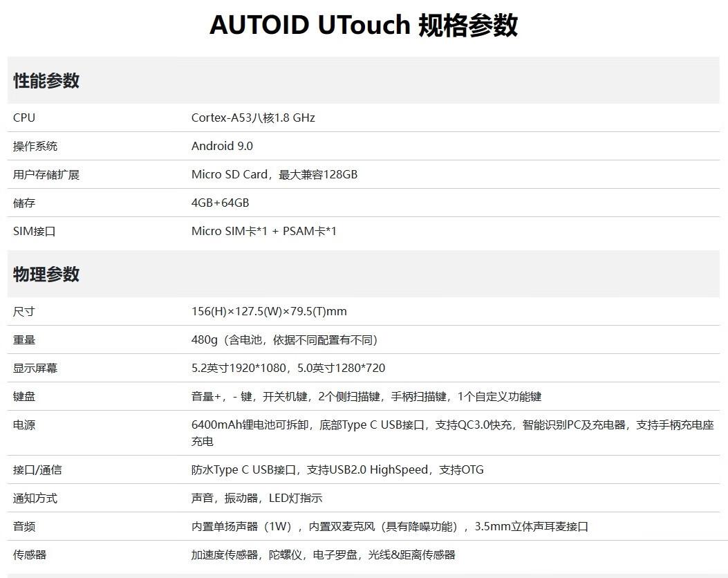The height and width of the screenshot is (578, 728).
Task: Click the Micro SIM卡 and PSAM卡 value
Action: click(x=263, y=232)
